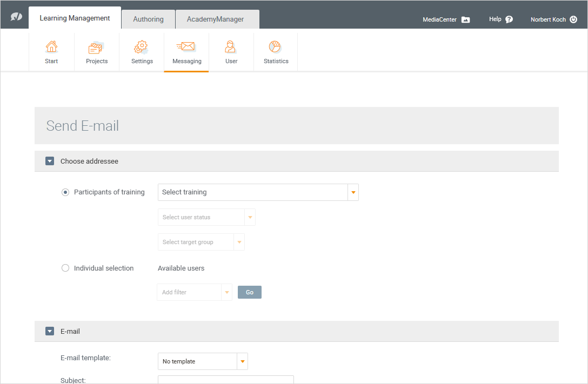Click the application logo icon
Screen dimensions: 588x384
16,17
